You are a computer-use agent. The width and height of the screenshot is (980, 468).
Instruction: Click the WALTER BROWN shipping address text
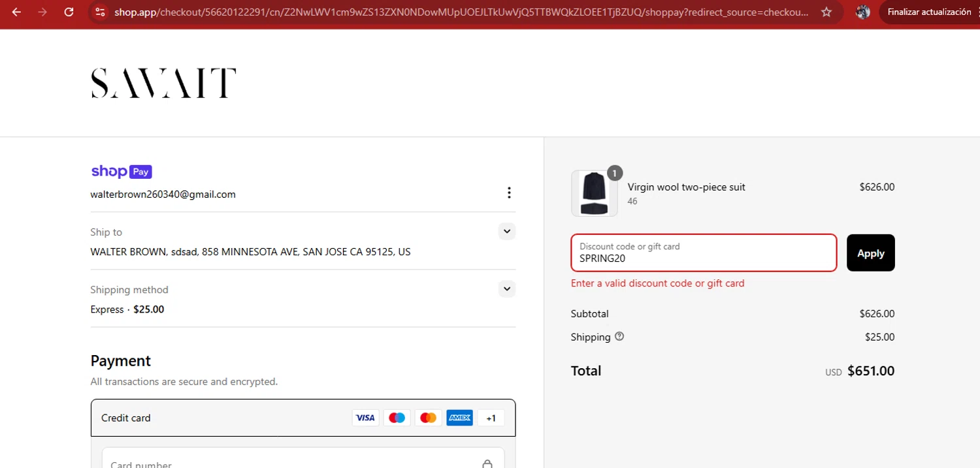pos(251,252)
